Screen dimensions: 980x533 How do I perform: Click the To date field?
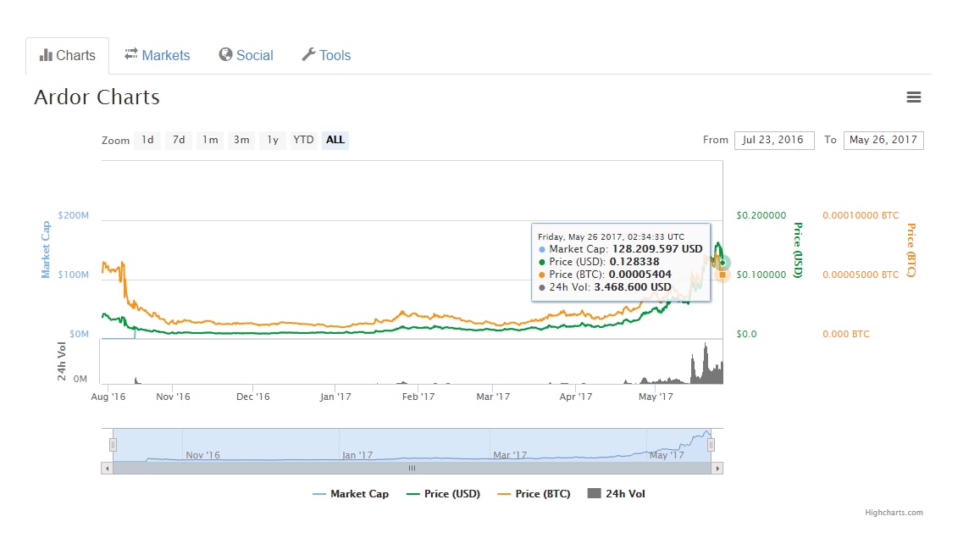[883, 140]
